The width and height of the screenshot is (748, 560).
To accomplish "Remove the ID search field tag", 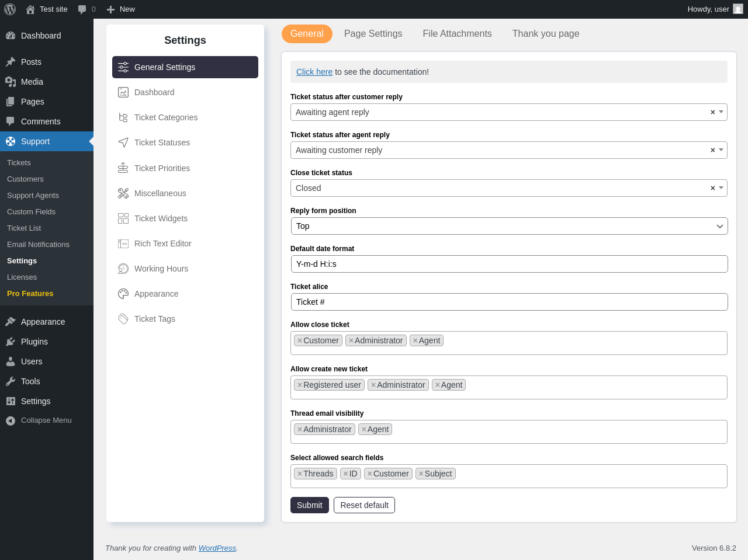I will point(346,474).
